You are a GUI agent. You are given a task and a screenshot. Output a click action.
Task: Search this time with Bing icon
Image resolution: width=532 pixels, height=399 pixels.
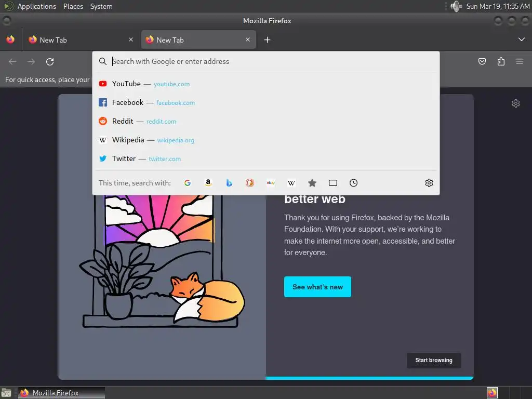(x=229, y=183)
